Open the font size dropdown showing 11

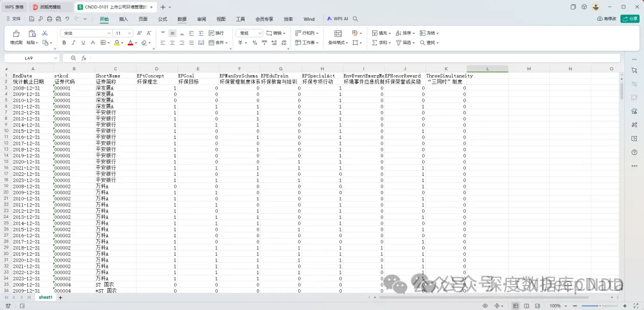pyautogui.click(x=123, y=33)
